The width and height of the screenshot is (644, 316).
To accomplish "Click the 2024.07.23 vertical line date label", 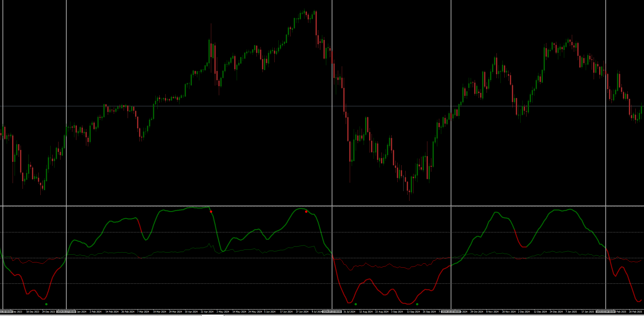I will (332, 312).
